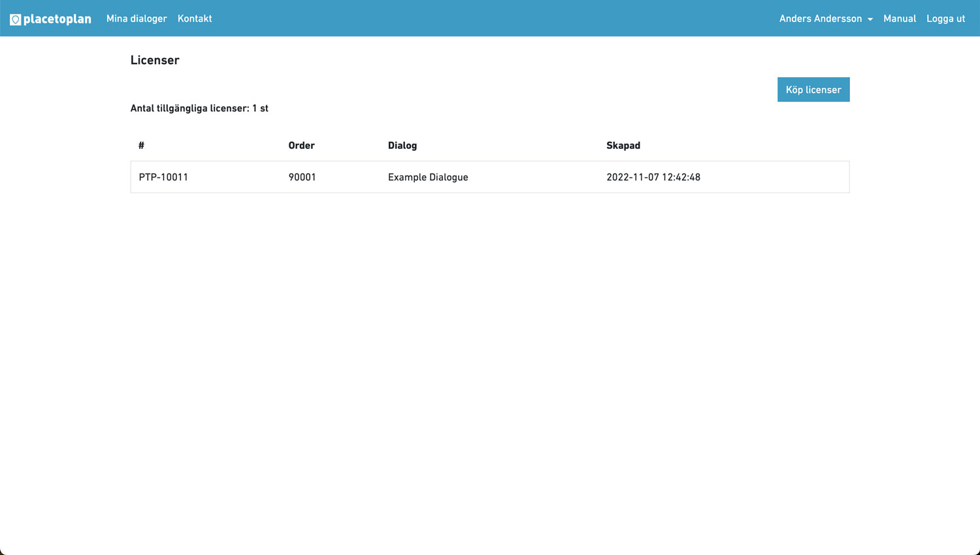The image size is (980, 555).
Task: Log out using Logga ut
Action: (945, 18)
